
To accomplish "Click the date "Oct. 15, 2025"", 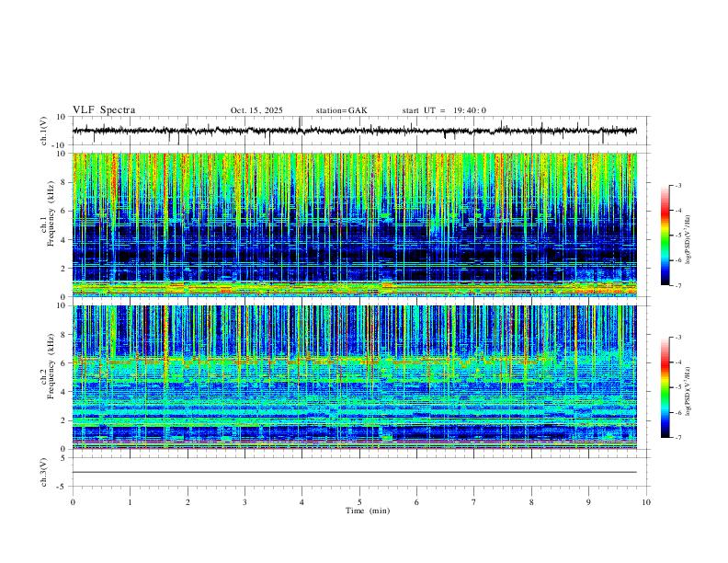I will coord(256,110).
